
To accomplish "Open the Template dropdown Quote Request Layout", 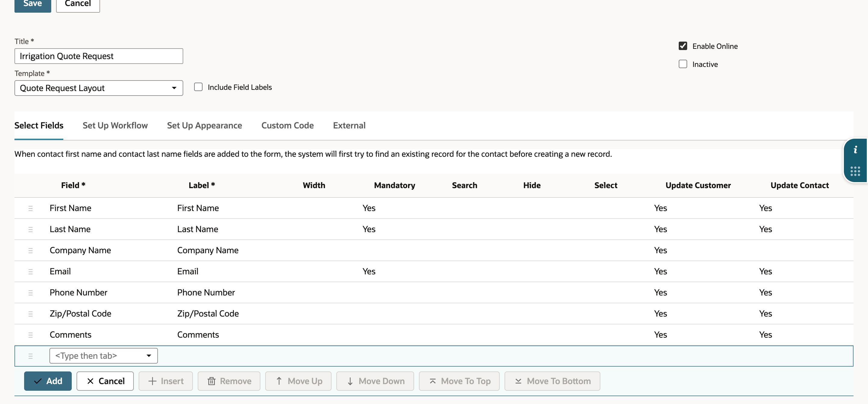I will click(99, 88).
